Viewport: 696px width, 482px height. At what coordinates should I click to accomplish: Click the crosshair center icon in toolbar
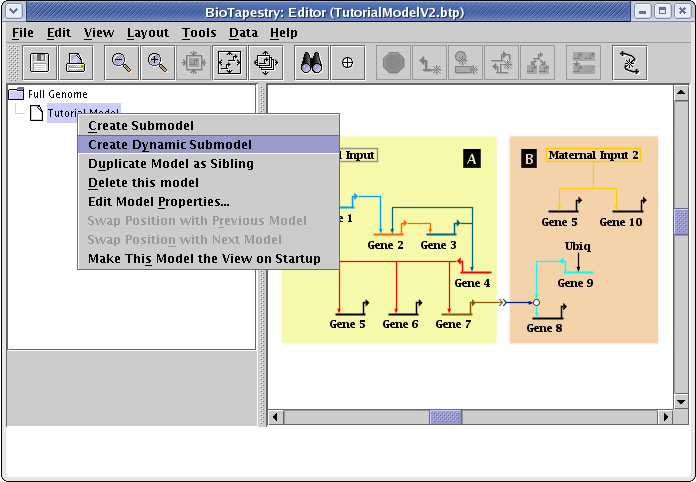point(347,63)
